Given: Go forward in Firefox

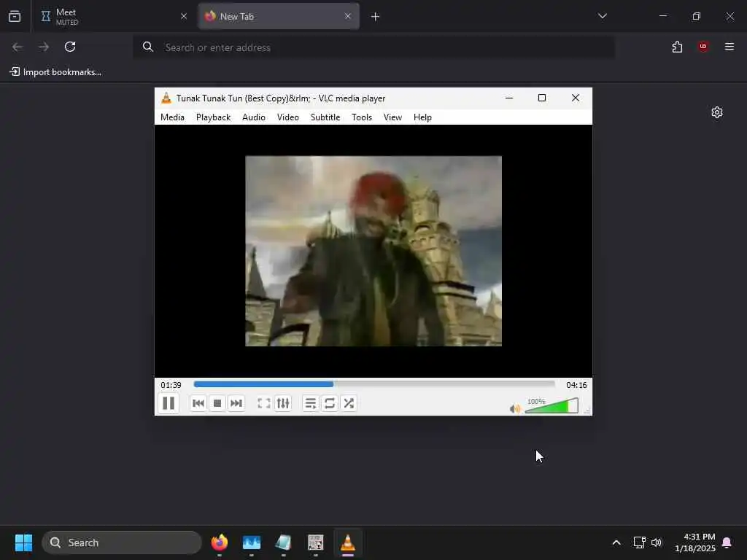Looking at the screenshot, I should (44, 47).
